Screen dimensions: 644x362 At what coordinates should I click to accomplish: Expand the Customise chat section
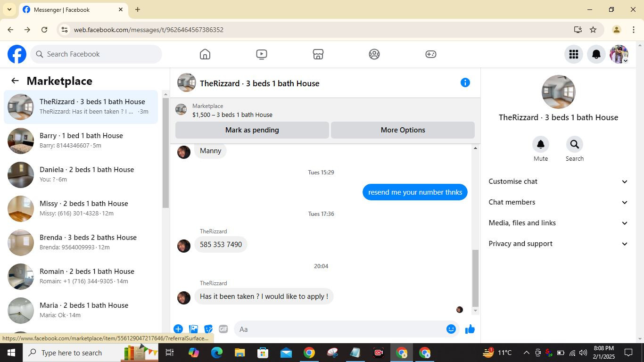(x=558, y=181)
